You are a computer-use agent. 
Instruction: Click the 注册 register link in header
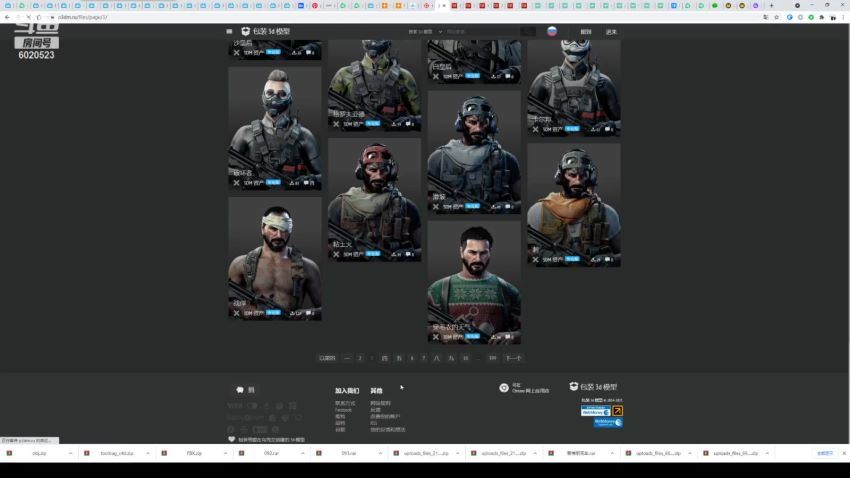586,32
